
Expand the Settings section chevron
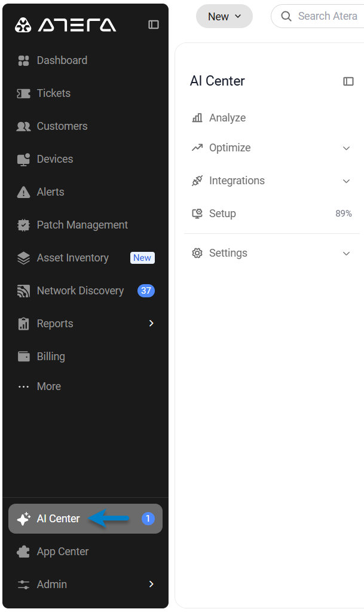point(346,254)
